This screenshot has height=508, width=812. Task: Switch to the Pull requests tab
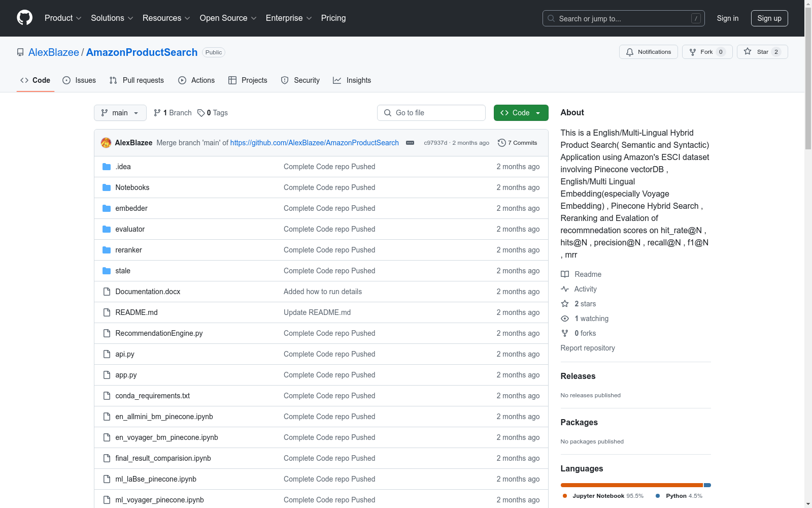(137, 80)
